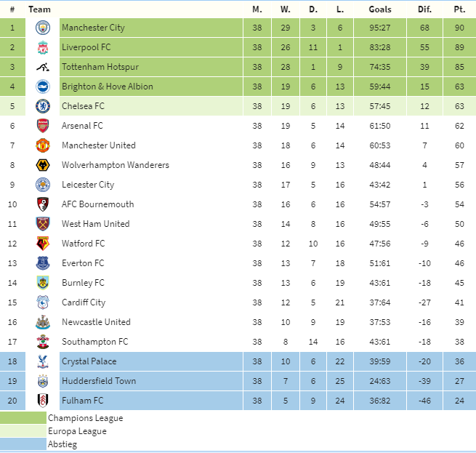This screenshot has width=476, height=453.
Task: Click the Tottenham Hotspur crest icon
Action: 43,67
